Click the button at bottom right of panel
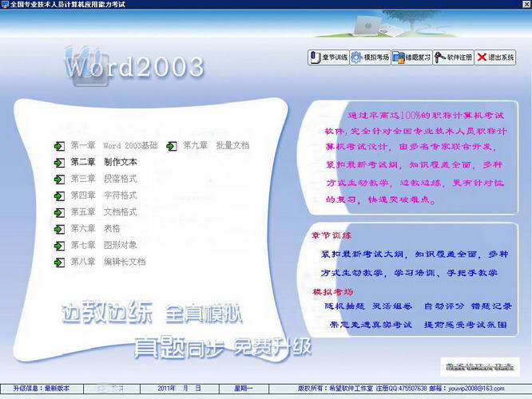The width and height of the screenshot is (532, 399). [x=478, y=366]
